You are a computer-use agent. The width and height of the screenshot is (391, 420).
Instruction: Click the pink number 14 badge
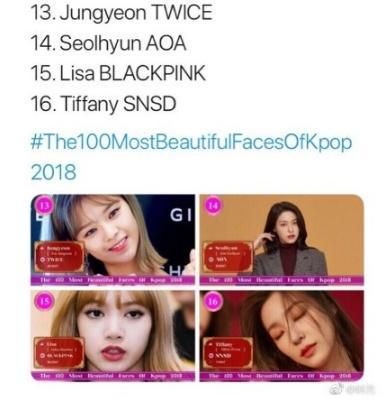tap(213, 206)
